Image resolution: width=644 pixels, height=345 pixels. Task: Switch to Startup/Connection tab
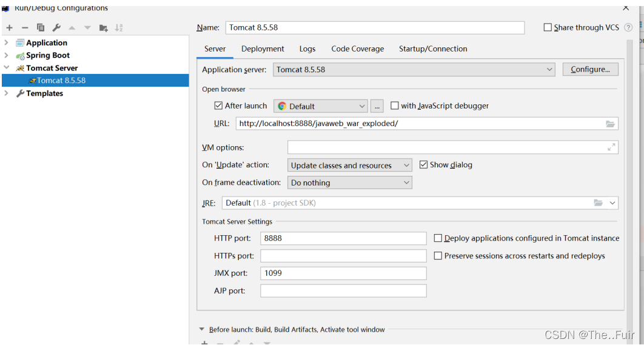tap(433, 49)
